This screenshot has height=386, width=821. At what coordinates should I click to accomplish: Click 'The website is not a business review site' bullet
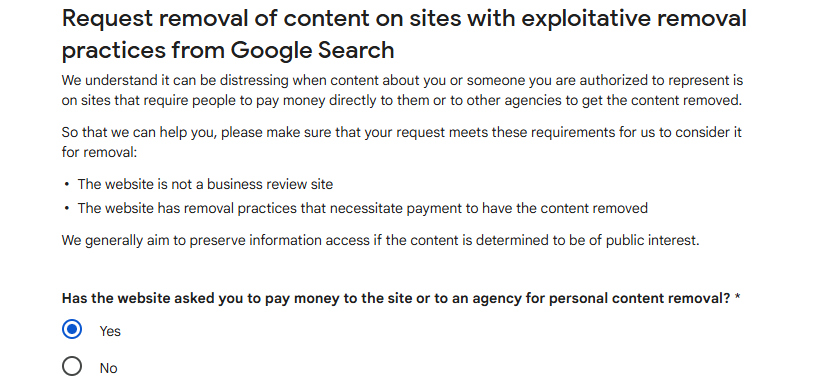pos(205,184)
